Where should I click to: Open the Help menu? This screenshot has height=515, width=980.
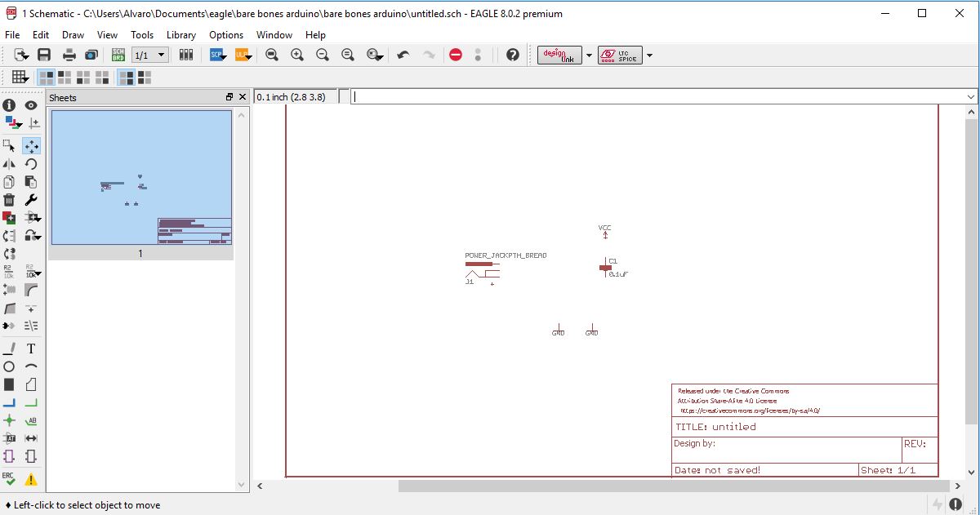pyautogui.click(x=315, y=35)
